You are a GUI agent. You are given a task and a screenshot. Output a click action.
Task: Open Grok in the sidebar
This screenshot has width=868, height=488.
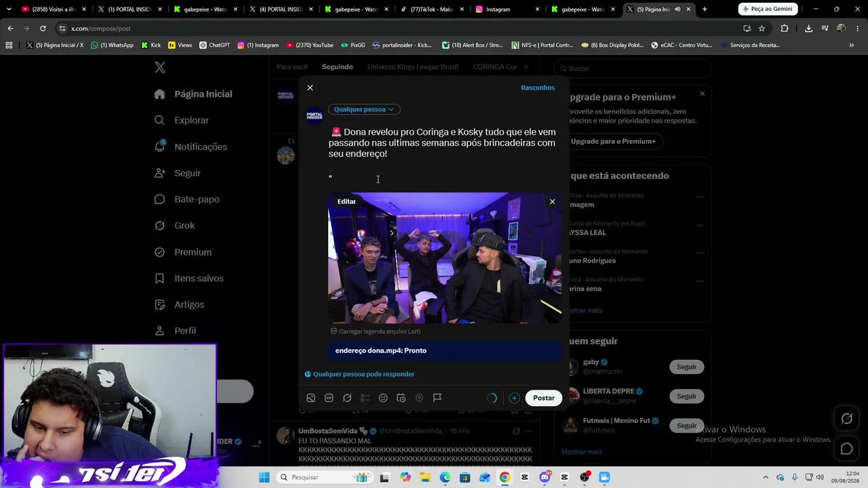tap(174, 226)
